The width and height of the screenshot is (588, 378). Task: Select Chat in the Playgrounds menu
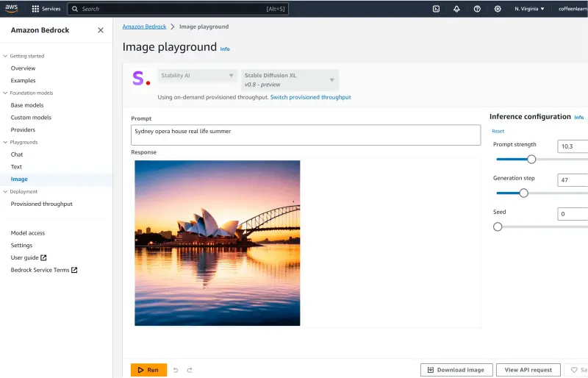point(17,154)
